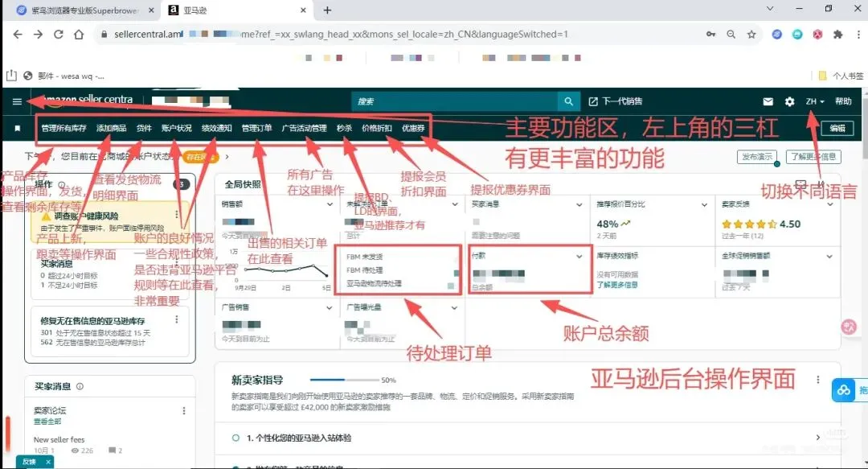The image size is (868, 469).
Task: Expand the 买家消息 snapshot card chevron
Action: (579, 204)
